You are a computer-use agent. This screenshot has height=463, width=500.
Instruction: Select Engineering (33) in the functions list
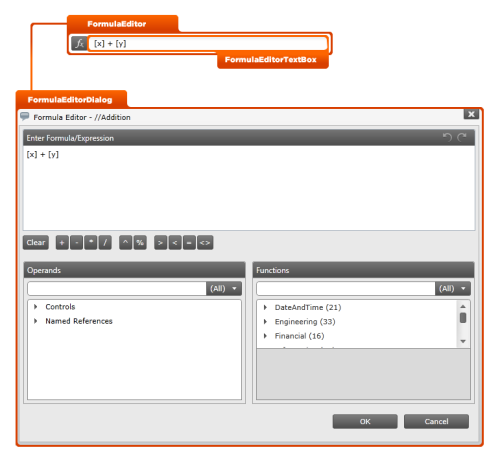click(305, 322)
